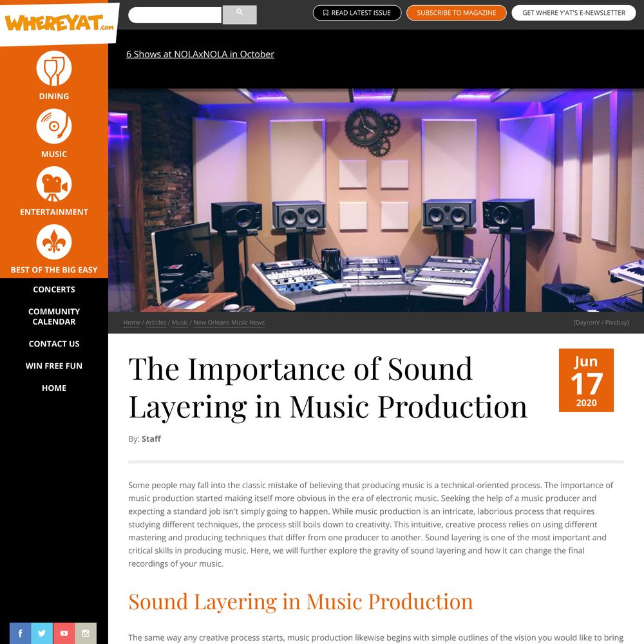Click the WhereYat.com logo
644x644 pixels.
pyautogui.click(x=59, y=23)
